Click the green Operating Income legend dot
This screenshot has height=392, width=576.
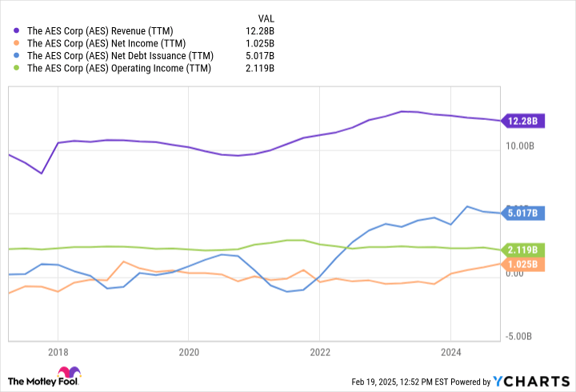point(16,68)
